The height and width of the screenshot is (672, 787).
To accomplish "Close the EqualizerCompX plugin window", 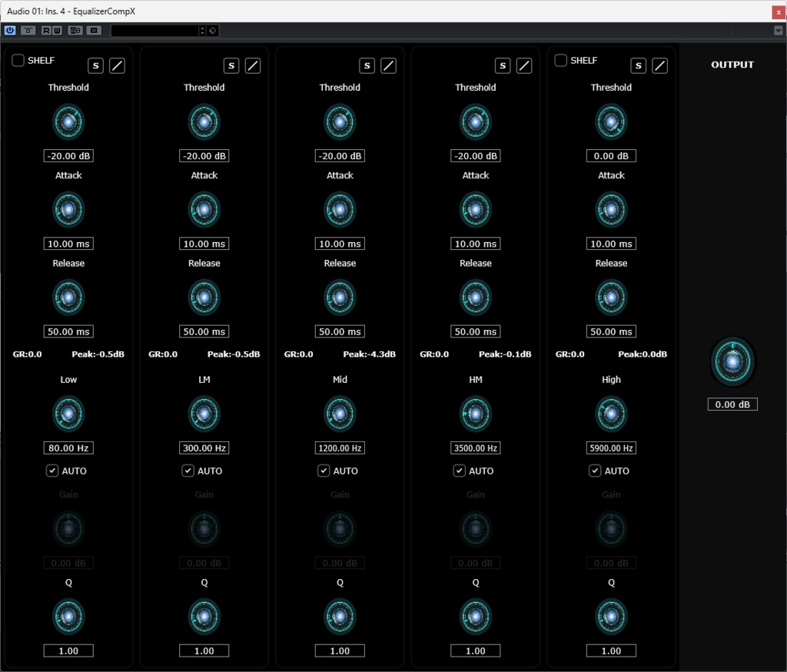I will (x=779, y=12).
